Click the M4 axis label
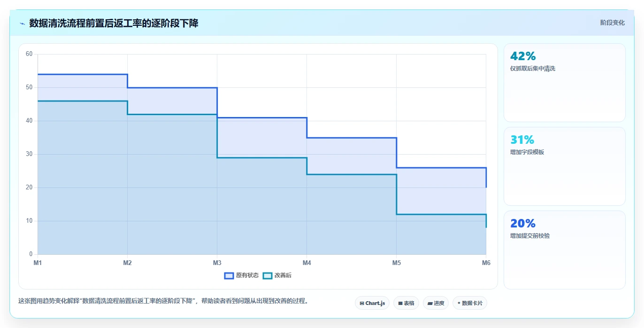644x328 pixels. click(x=307, y=263)
